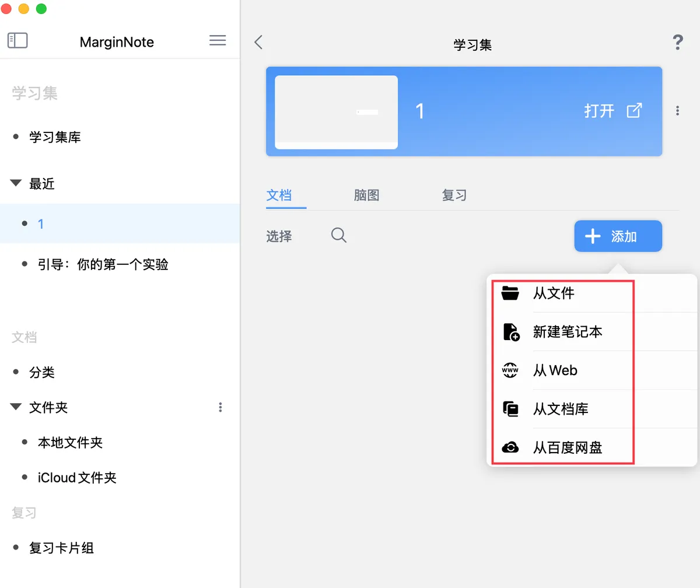Click the study set thumbnail preview
This screenshot has height=588, width=700.
(x=337, y=112)
